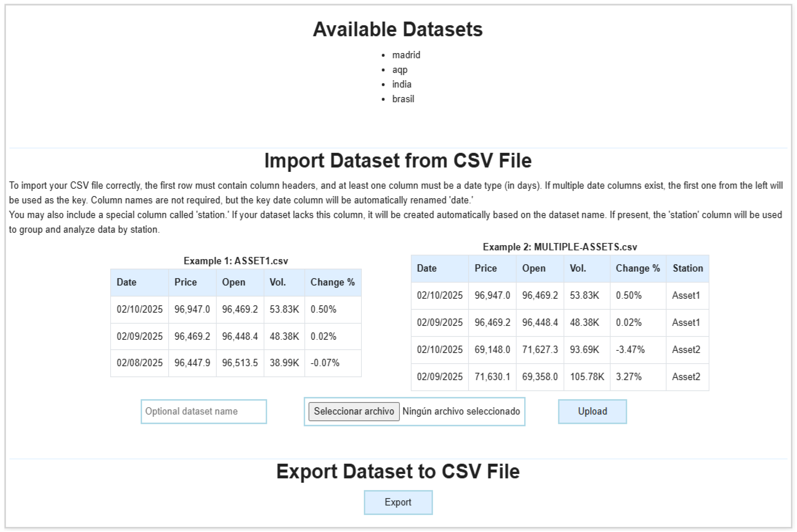The width and height of the screenshot is (797, 532).
Task: Click Date header in MULTIPLE-ASSETS table
Action: [440, 268]
